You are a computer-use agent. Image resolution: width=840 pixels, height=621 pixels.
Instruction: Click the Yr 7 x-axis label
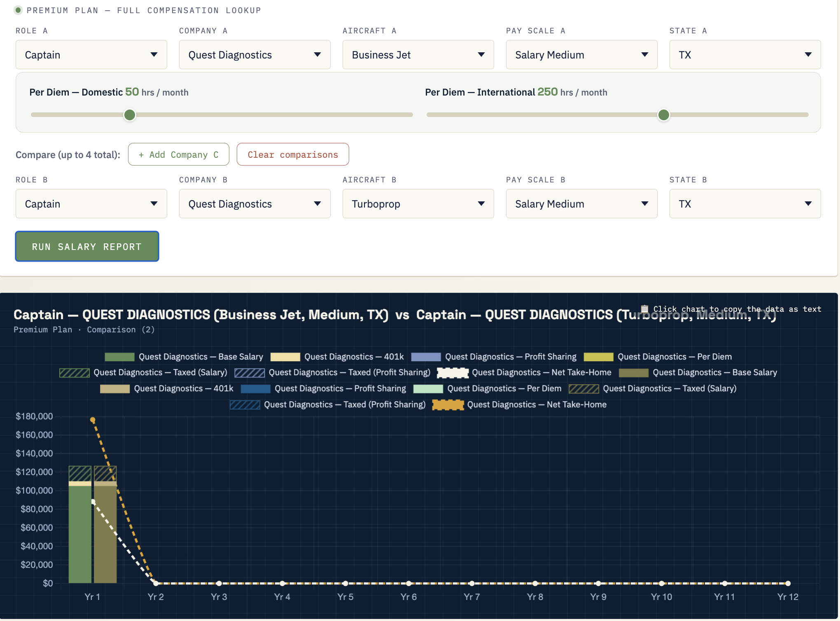[472, 597]
